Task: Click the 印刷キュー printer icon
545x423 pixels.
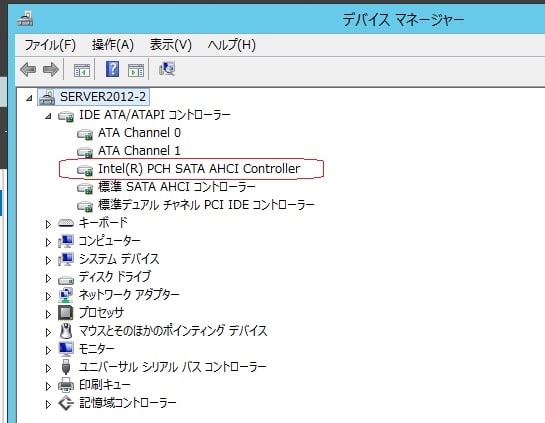Action: [x=66, y=385]
